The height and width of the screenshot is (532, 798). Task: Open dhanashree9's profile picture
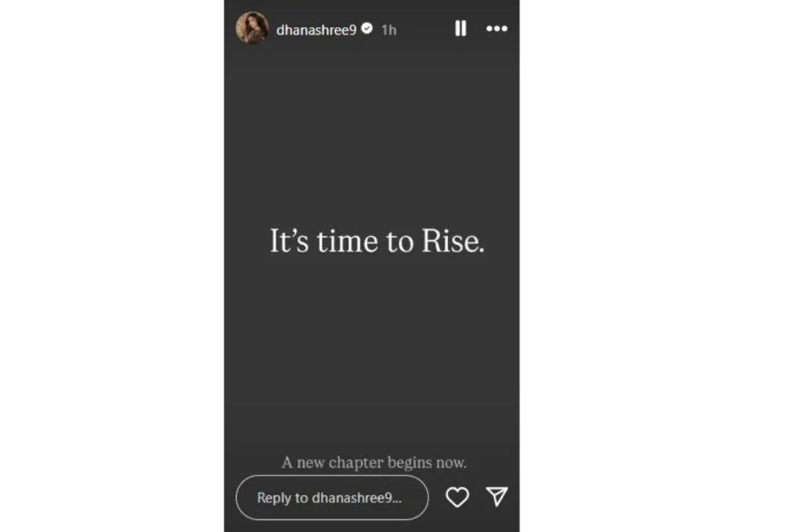click(x=252, y=28)
